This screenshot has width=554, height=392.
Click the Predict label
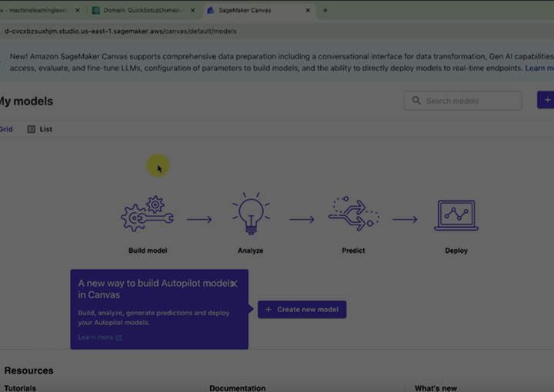pos(353,251)
